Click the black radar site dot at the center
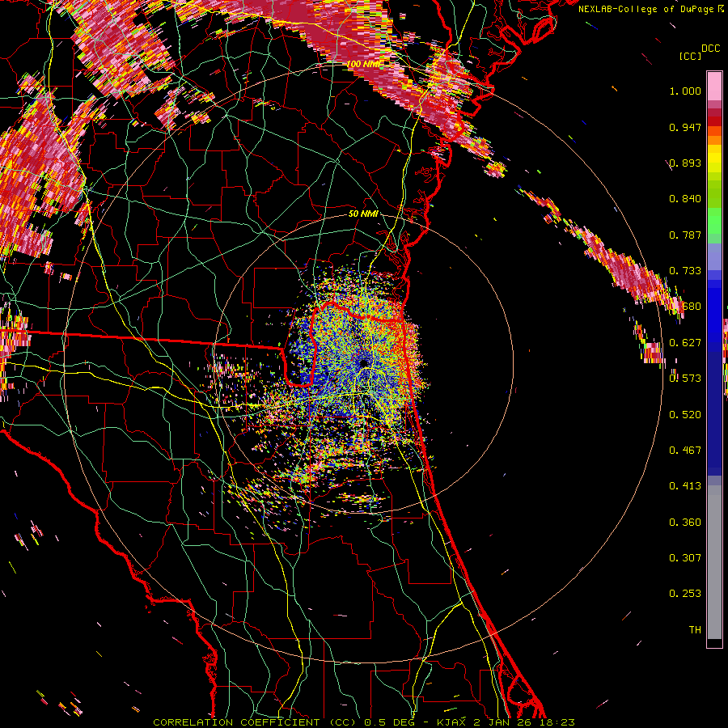 [x=363, y=362]
